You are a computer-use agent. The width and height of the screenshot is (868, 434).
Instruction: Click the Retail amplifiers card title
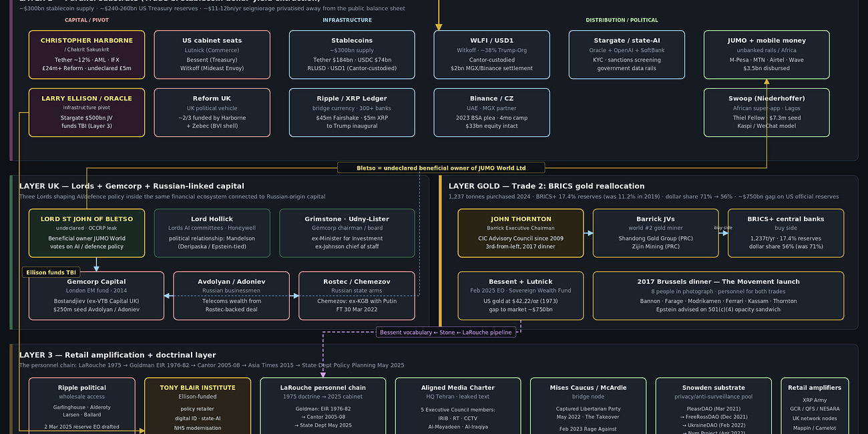[x=815, y=387]
